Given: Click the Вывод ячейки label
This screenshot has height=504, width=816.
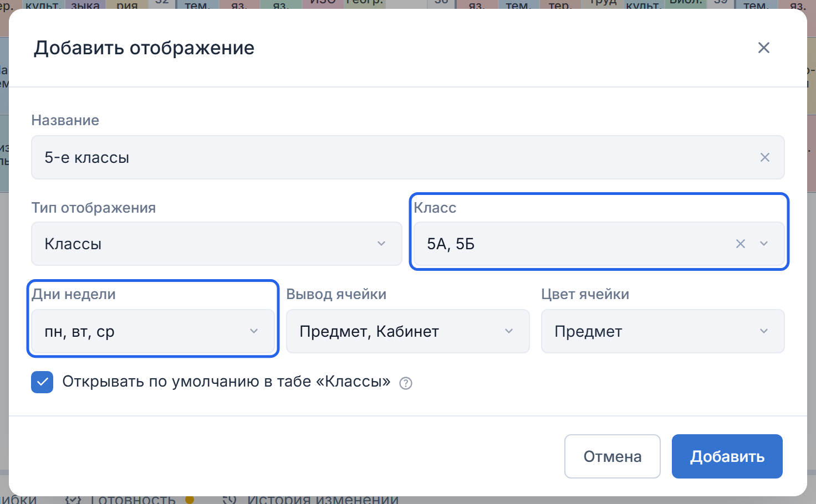Looking at the screenshot, I should click(x=336, y=294).
